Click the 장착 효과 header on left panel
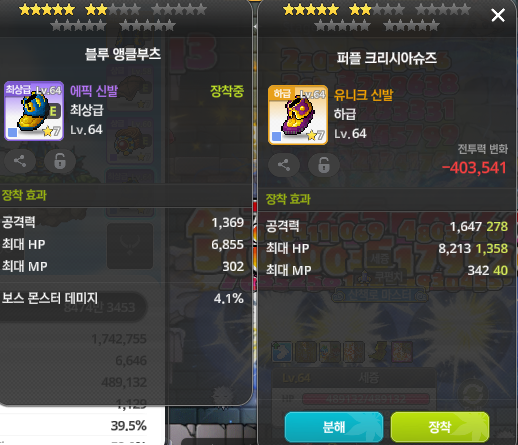Screen dimensions: 518x445 (x=24, y=195)
